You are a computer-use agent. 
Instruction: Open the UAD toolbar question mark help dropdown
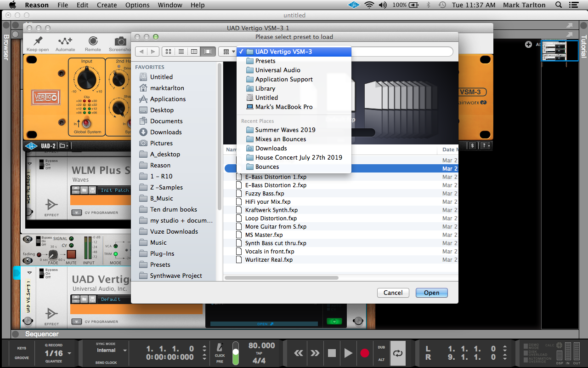486,145
